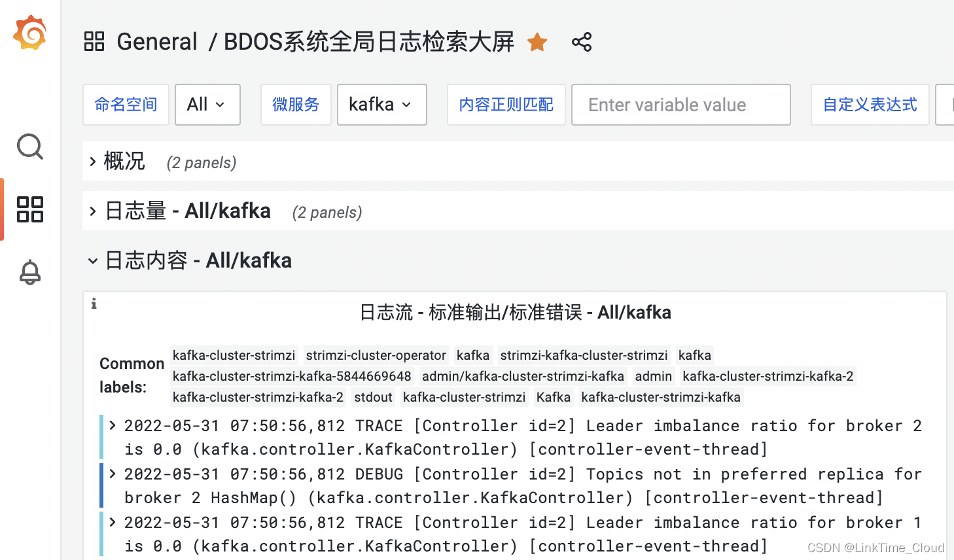
Task: Click the 自定义表达式 variable label
Action: point(870,105)
